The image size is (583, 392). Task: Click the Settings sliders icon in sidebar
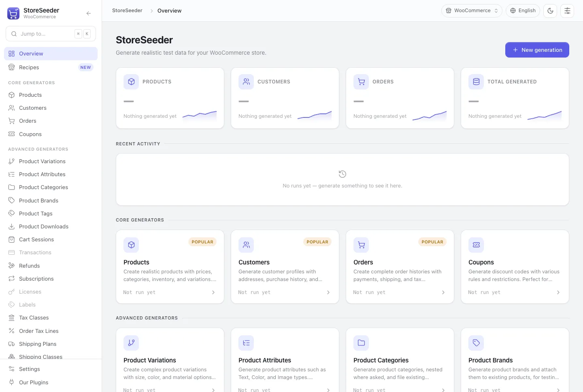click(x=12, y=369)
